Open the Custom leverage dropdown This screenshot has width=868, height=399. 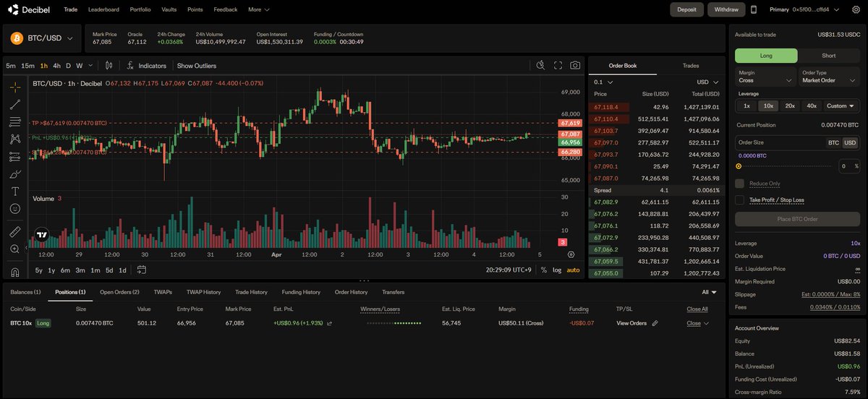pos(841,106)
